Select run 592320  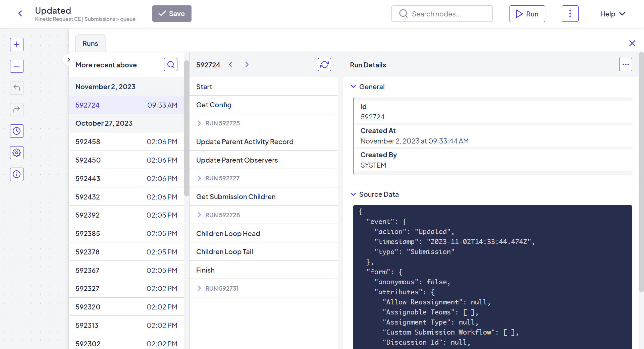pos(126,307)
